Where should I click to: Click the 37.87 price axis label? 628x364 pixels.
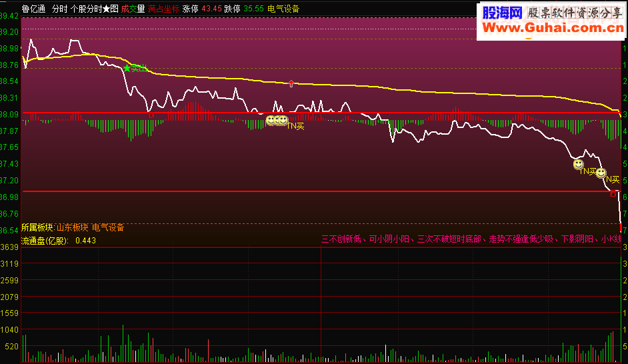pyautogui.click(x=9, y=131)
